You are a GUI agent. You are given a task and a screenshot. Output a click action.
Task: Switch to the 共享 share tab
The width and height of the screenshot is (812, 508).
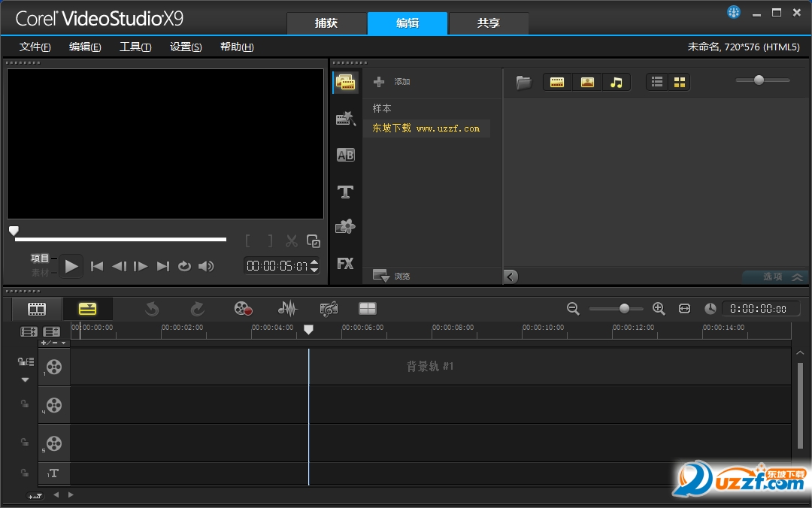coord(489,23)
